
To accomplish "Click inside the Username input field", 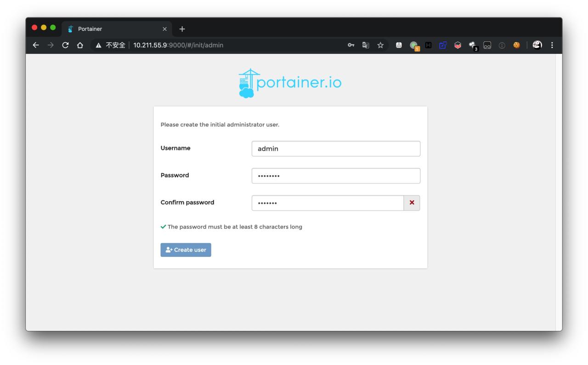I will pos(336,148).
